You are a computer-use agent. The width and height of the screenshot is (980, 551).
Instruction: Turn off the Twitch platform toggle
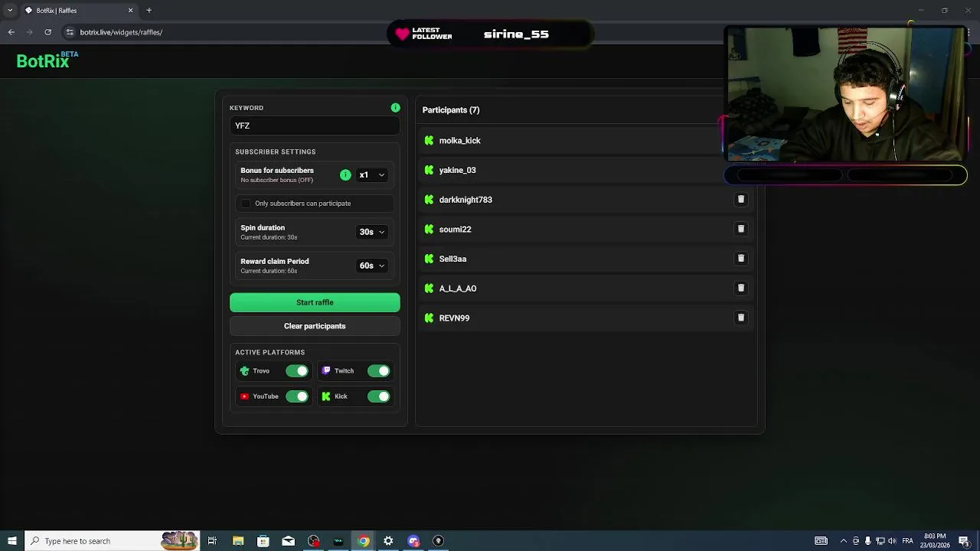point(378,371)
